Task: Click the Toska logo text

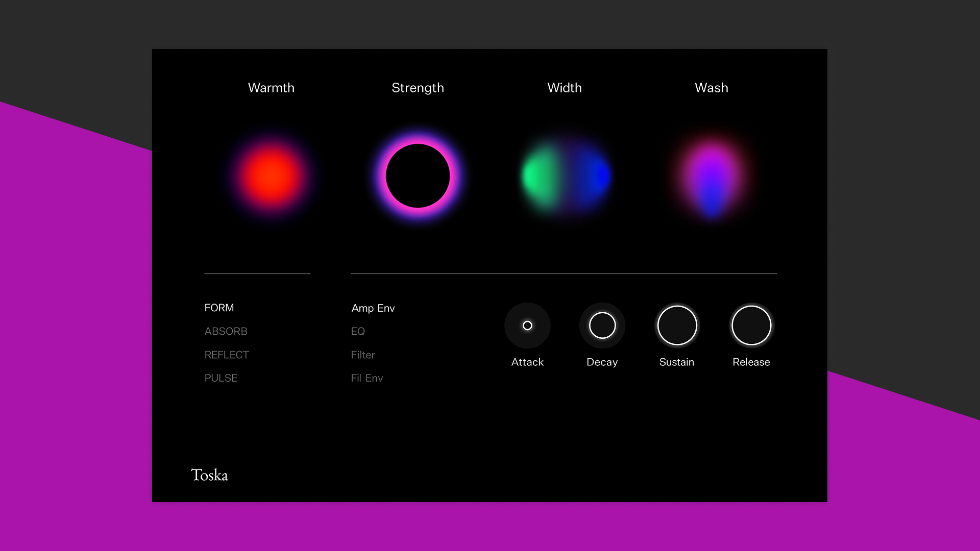Action: pos(209,475)
